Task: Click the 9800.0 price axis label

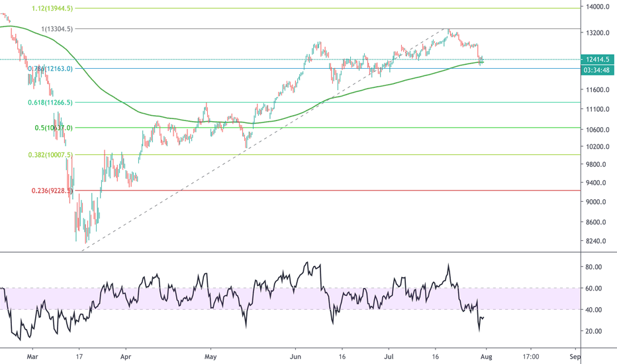Action: coord(596,165)
